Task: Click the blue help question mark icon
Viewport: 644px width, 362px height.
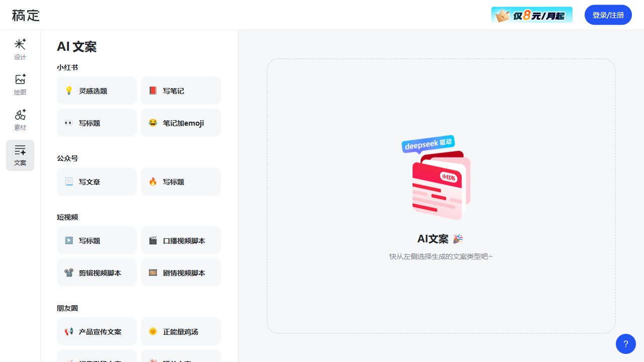Action: [x=625, y=344]
